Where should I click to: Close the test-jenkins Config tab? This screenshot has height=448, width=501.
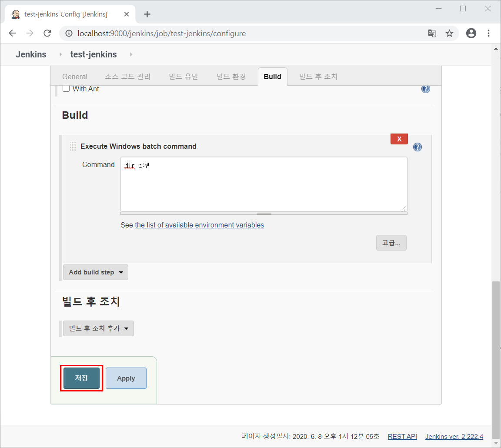point(127,14)
